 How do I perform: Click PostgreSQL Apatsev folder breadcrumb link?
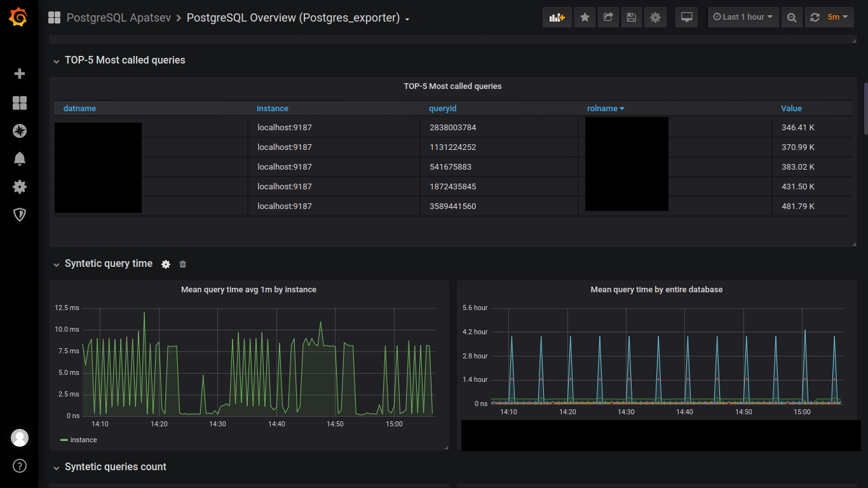coord(119,18)
